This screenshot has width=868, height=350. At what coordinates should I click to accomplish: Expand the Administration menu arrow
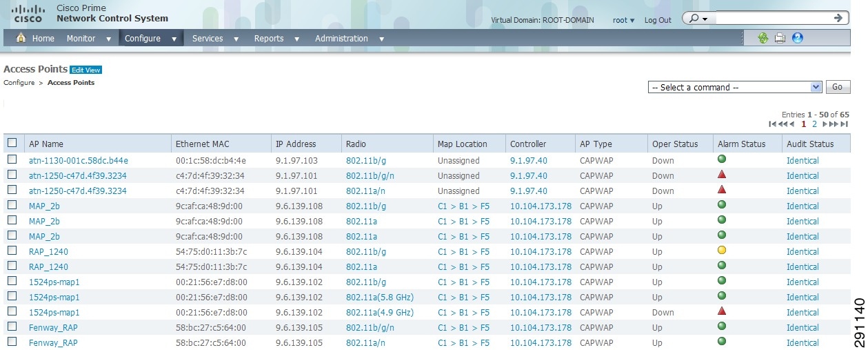coord(381,39)
